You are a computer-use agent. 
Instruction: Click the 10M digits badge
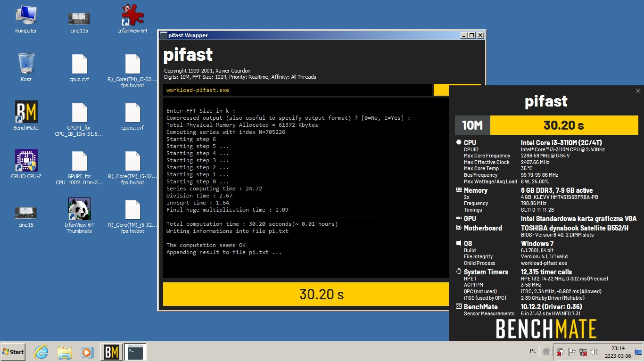pyautogui.click(x=472, y=125)
